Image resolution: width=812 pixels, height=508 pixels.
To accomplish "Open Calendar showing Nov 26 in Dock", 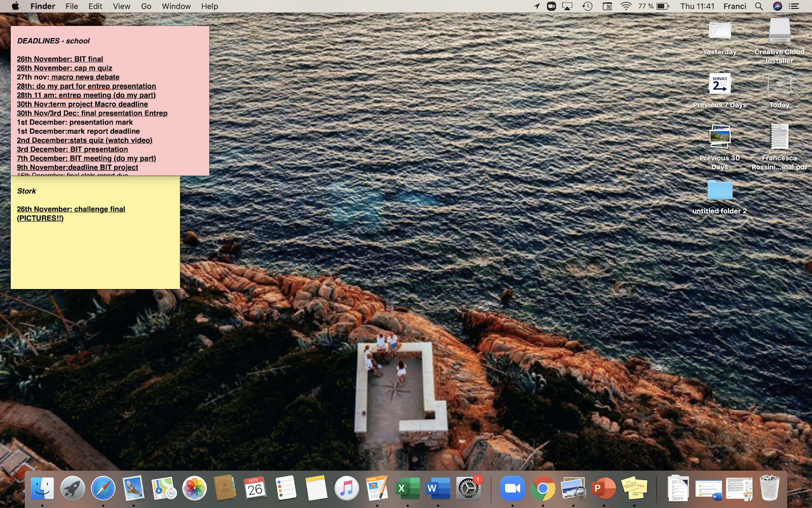I will pos(255,489).
